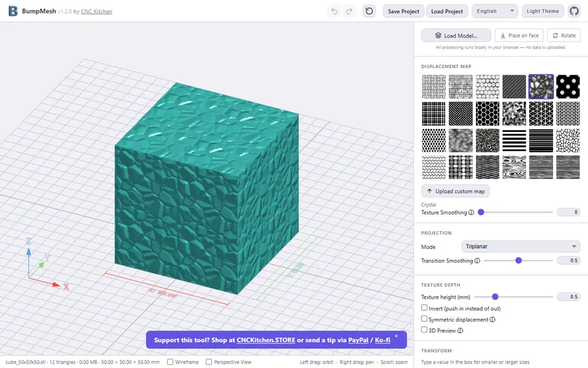Select the white dots on black map
The image size is (588, 368).
(x=568, y=86)
